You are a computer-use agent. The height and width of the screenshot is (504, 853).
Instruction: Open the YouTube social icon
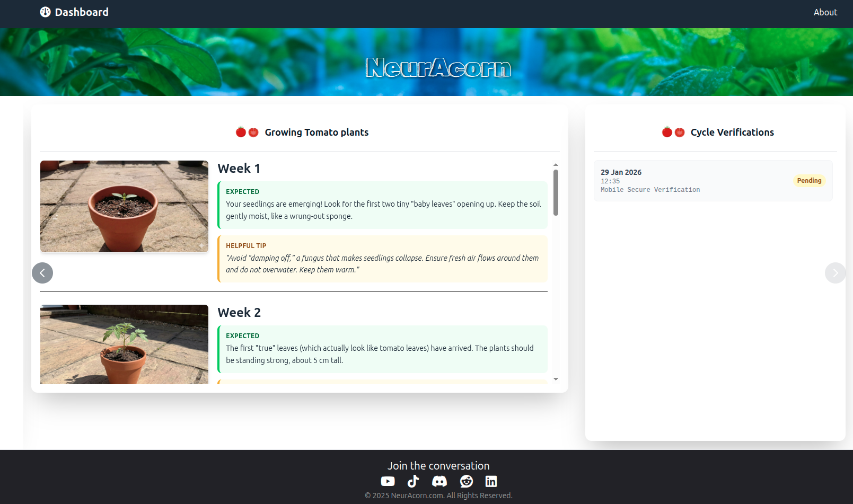(x=388, y=481)
